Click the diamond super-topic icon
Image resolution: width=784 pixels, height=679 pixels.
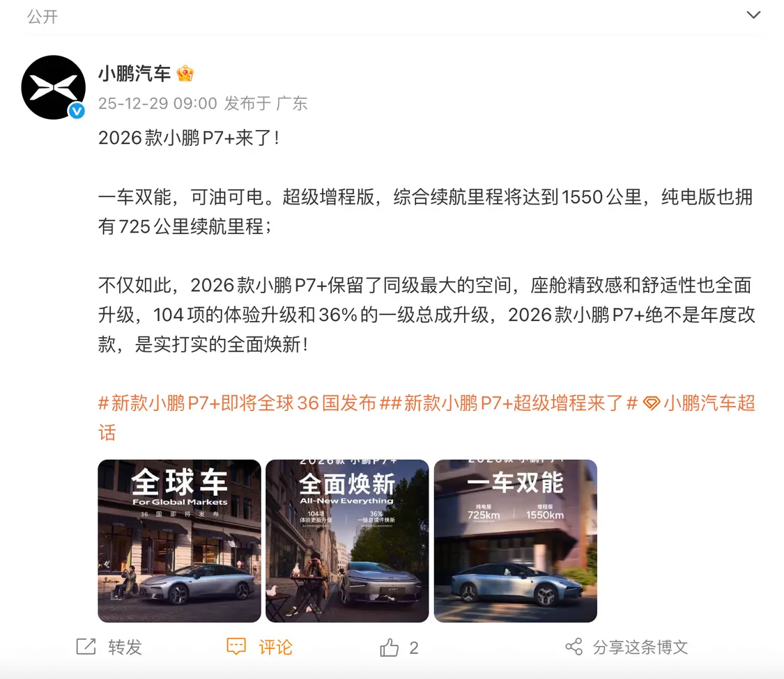pyautogui.click(x=652, y=403)
